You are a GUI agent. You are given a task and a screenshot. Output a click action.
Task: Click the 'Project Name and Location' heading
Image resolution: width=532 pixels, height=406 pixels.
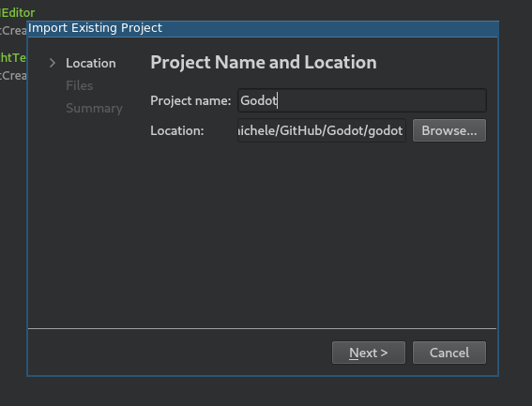(x=264, y=63)
